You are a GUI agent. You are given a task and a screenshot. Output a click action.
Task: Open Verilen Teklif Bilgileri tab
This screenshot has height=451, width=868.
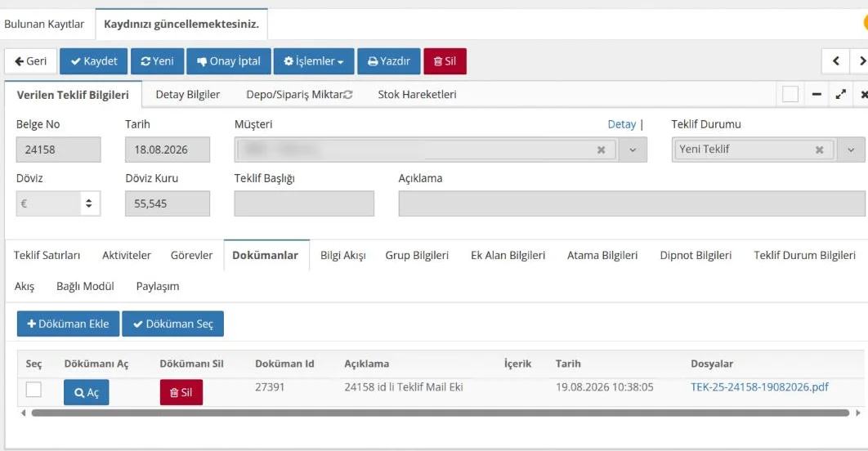coord(73,95)
